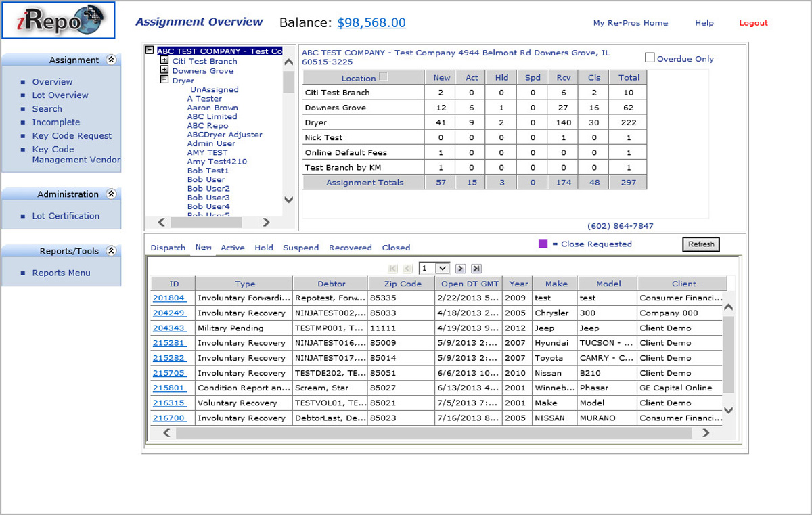Image resolution: width=812 pixels, height=515 pixels.
Task: Open assignment ID 204343
Action: pyautogui.click(x=169, y=328)
